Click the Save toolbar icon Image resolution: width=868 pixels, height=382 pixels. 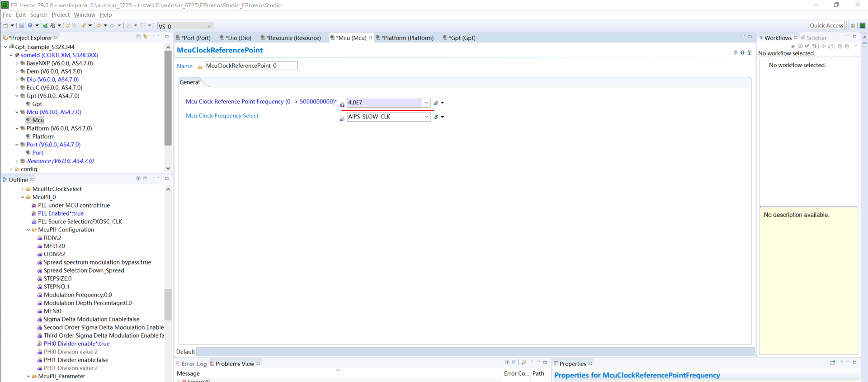click(x=21, y=26)
